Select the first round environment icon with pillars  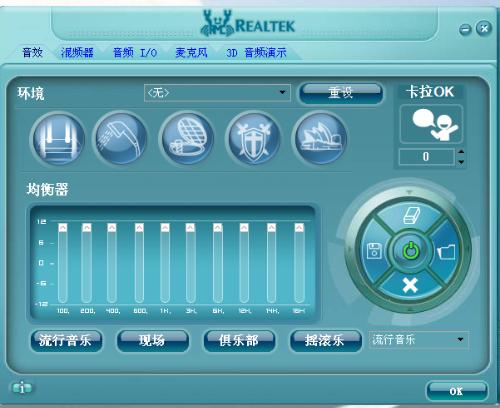[x=59, y=139]
